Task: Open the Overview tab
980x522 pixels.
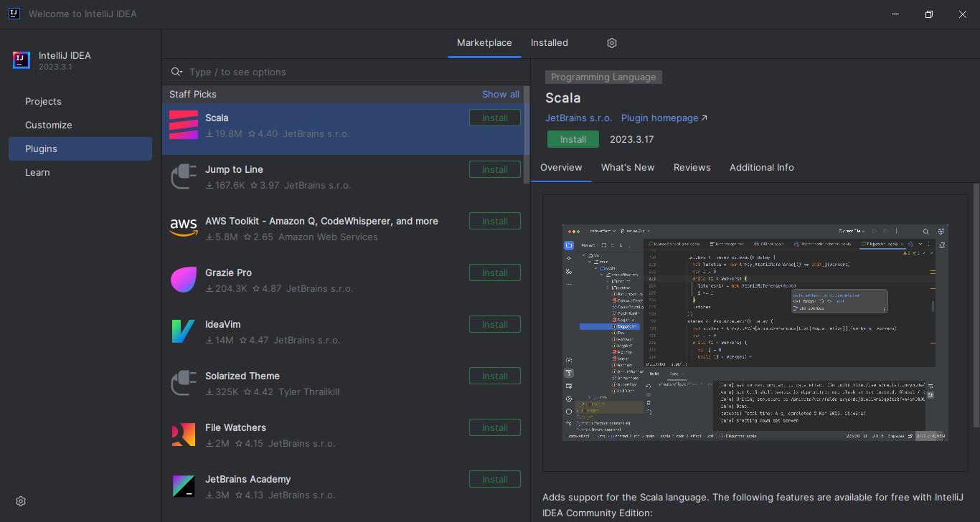Action: tap(561, 167)
